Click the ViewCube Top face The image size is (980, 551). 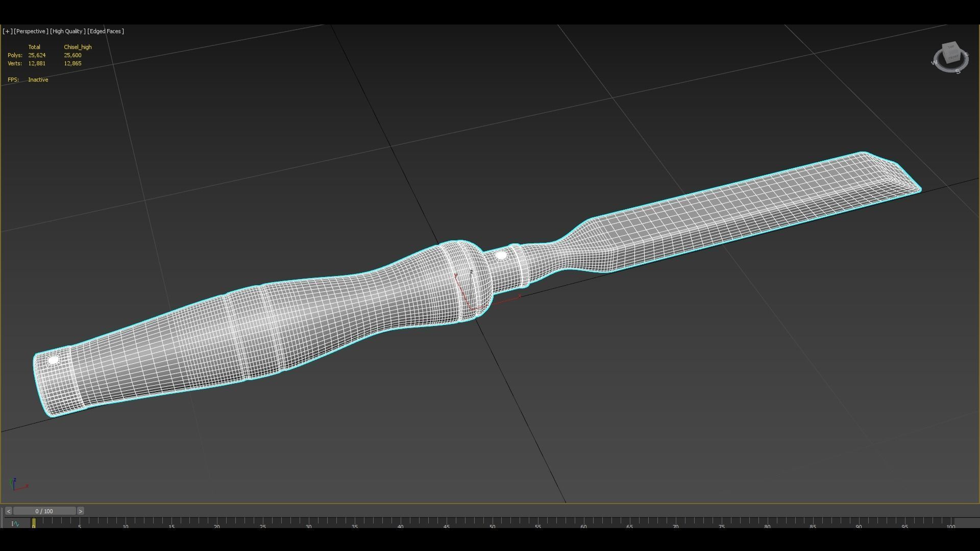click(950, 47)
